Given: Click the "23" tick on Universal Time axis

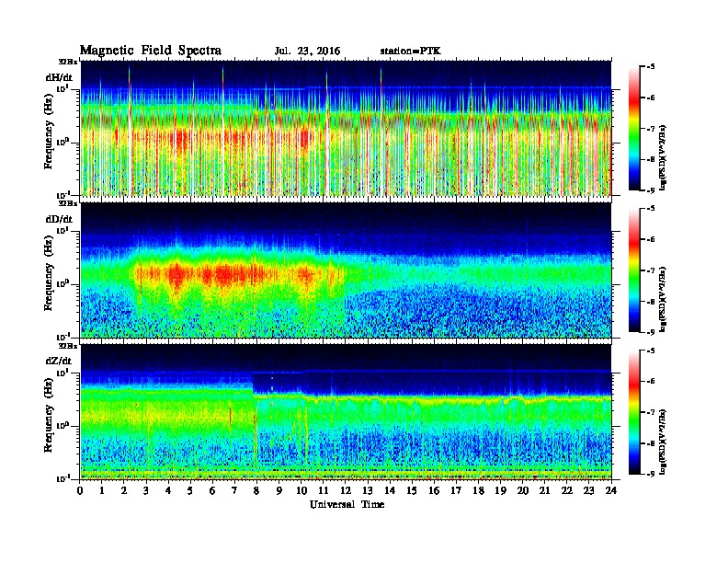Looking at the screenshot, I should [588, 490].
